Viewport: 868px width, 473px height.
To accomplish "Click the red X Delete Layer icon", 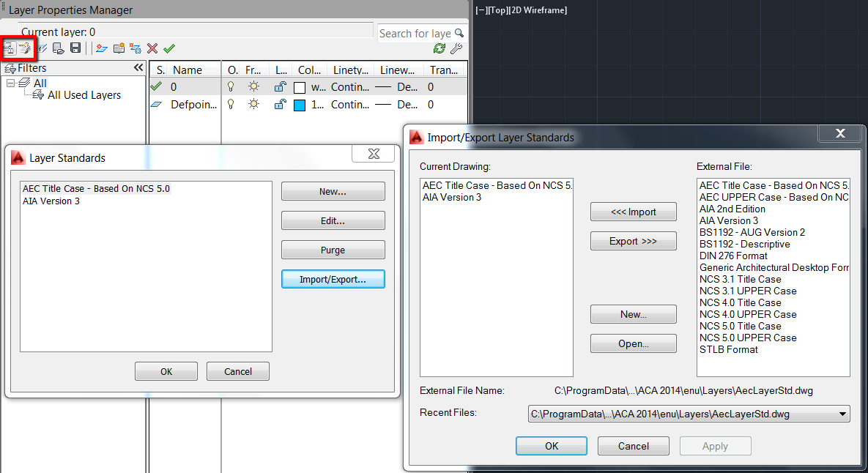I will 152,48.
